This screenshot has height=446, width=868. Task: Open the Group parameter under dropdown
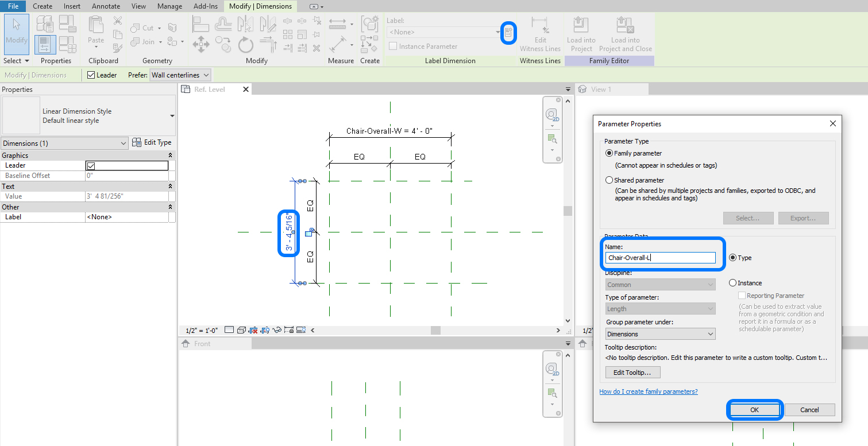click(661, 334)
